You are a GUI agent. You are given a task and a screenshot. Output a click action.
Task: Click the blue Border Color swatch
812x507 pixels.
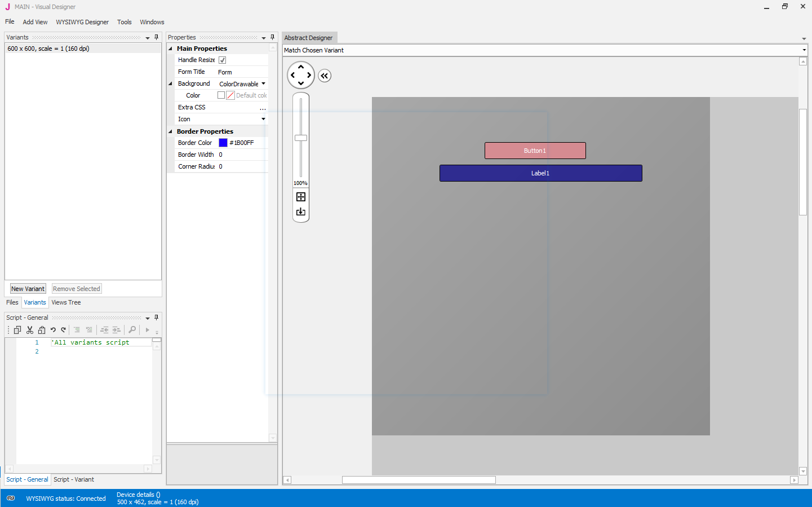click(223, 143)
